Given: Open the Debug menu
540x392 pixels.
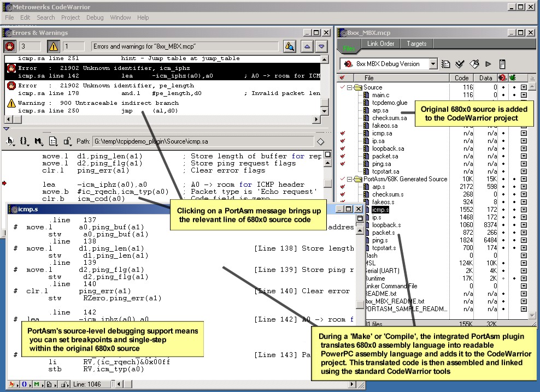Looking at the screenshot, I should click(x=95, y=17).
